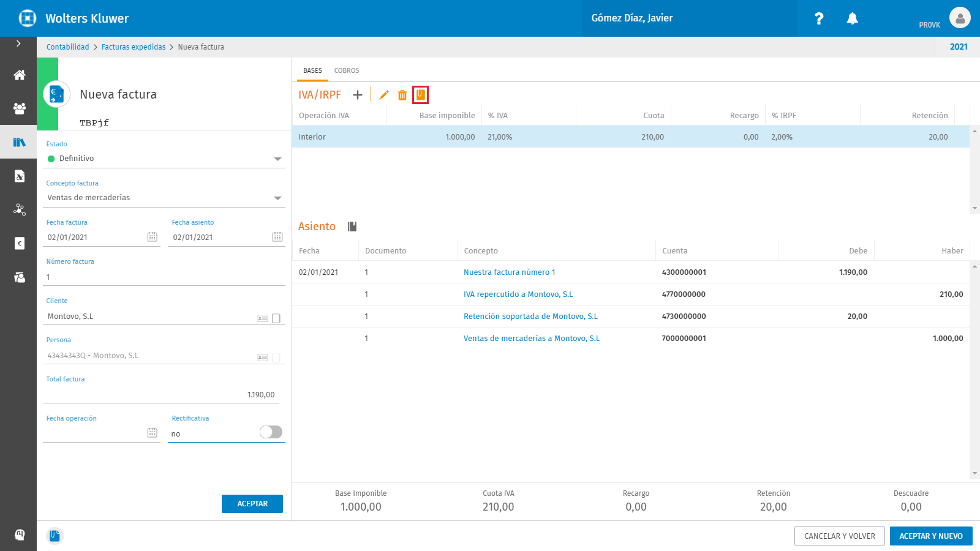Image resolution: width=980 pixels, height=551 pixels.
Task: Expand the sidebar with the chevron arrow
Action: tap(18, 43)
